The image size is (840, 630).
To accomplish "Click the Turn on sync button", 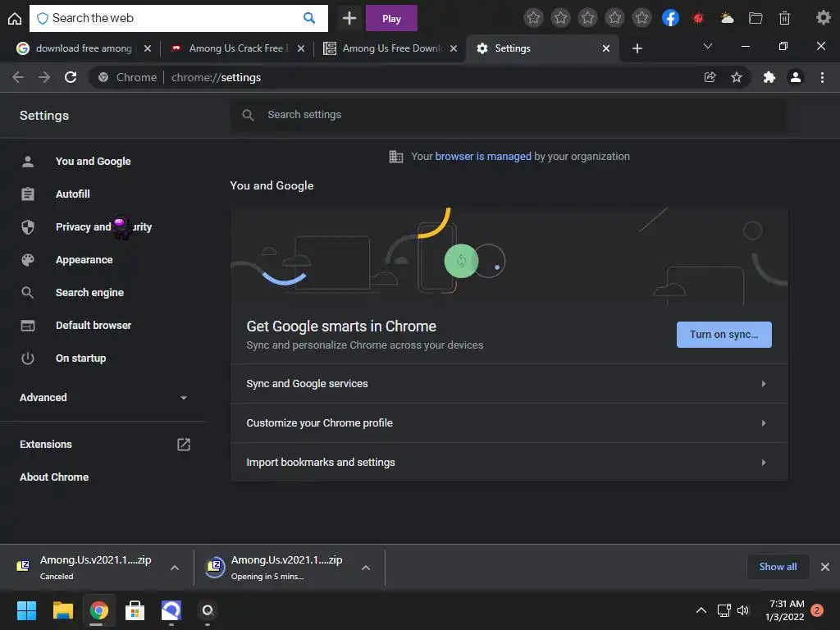I will point(724,335).
